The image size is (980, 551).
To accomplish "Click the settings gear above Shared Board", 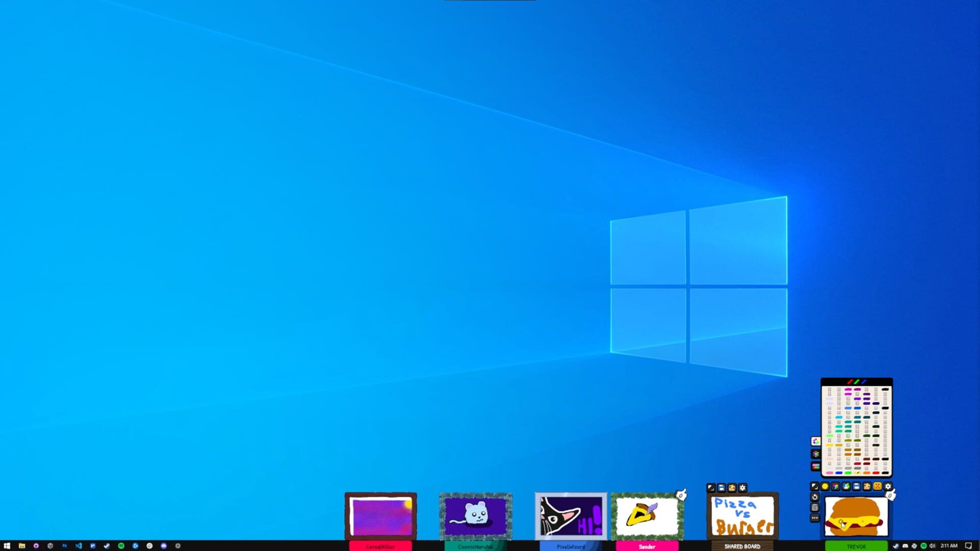I will (743, 488).
